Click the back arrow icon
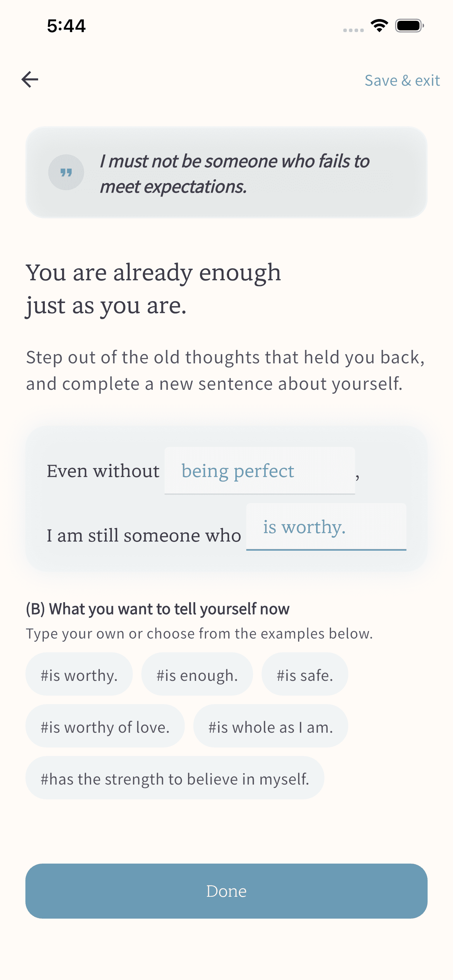 (x=30, y=79)
